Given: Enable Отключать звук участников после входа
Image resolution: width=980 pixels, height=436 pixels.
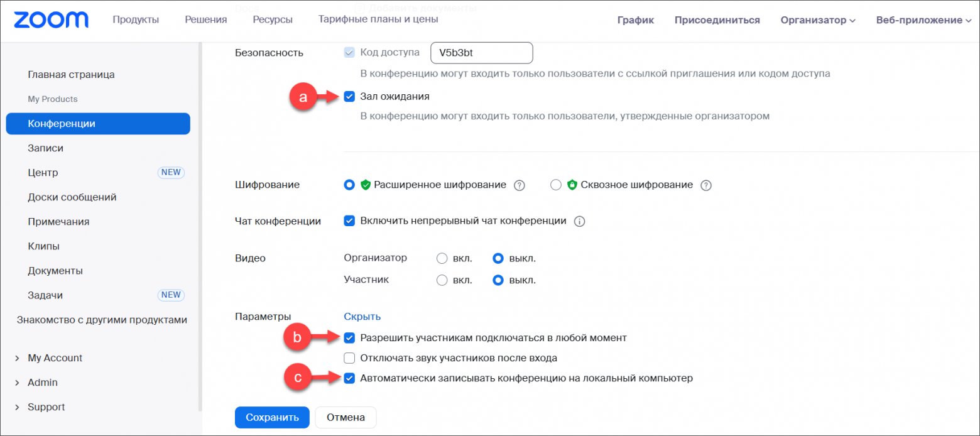Looking at the screenshot, I should (349, 358).
